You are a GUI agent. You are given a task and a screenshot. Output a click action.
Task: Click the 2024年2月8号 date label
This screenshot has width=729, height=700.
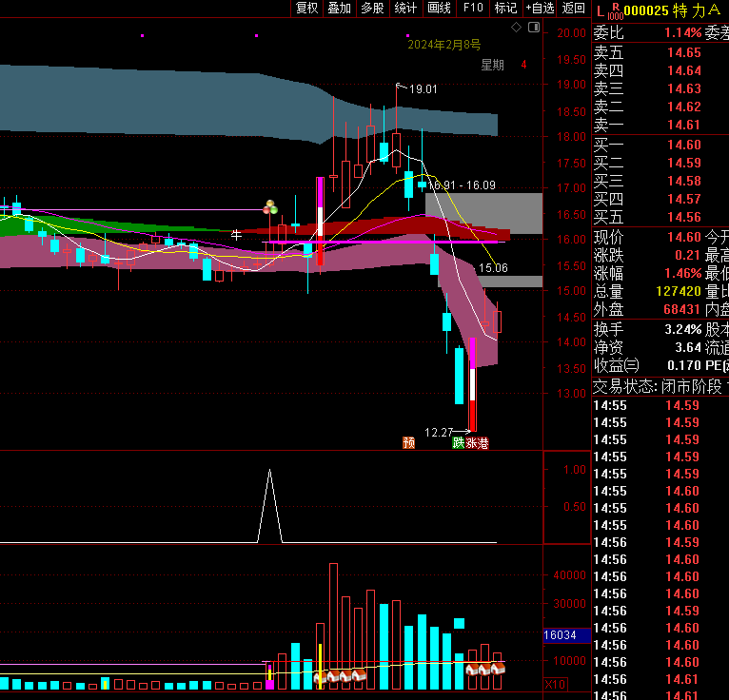click(444, 45)
